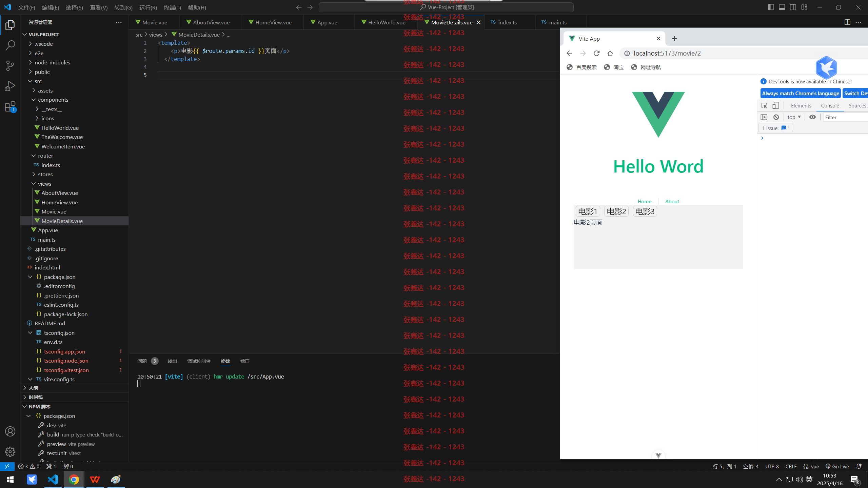Click the errors and warnings status indicator

[x=29, y=466]
